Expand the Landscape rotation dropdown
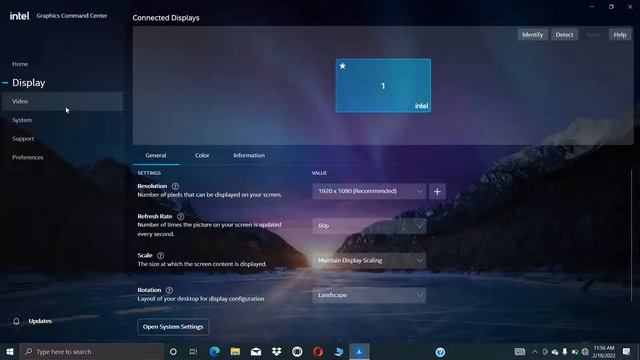 tap(369, 295)
